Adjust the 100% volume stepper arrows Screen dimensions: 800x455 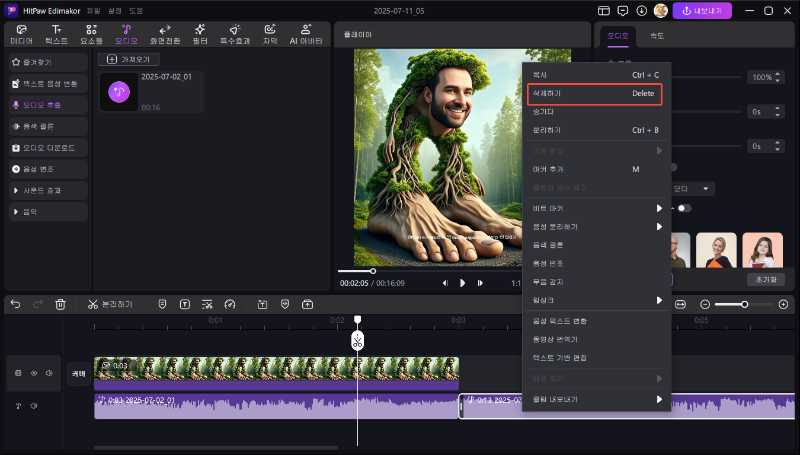778,77
